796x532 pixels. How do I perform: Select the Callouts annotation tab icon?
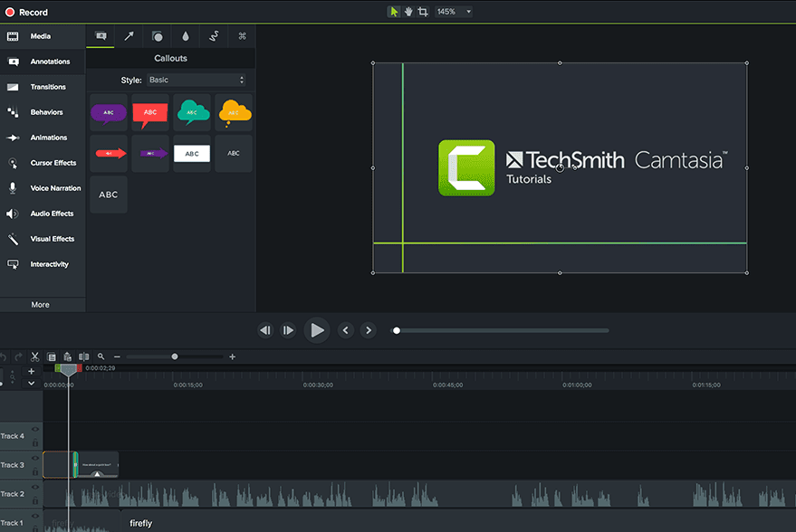pyautogui.click(x=101, y=36)
